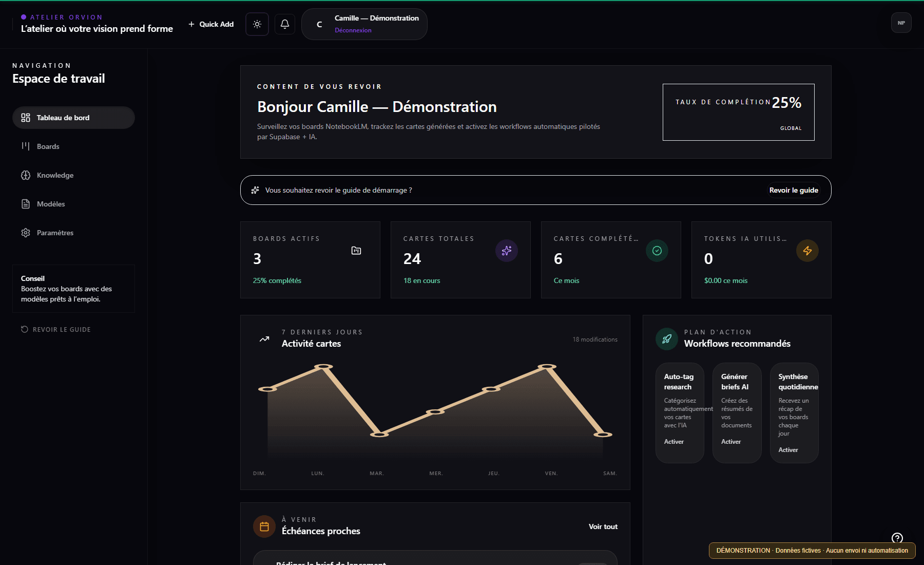
Task: Go to Knowledge in the sidebar
Action: tap(73, 175)
